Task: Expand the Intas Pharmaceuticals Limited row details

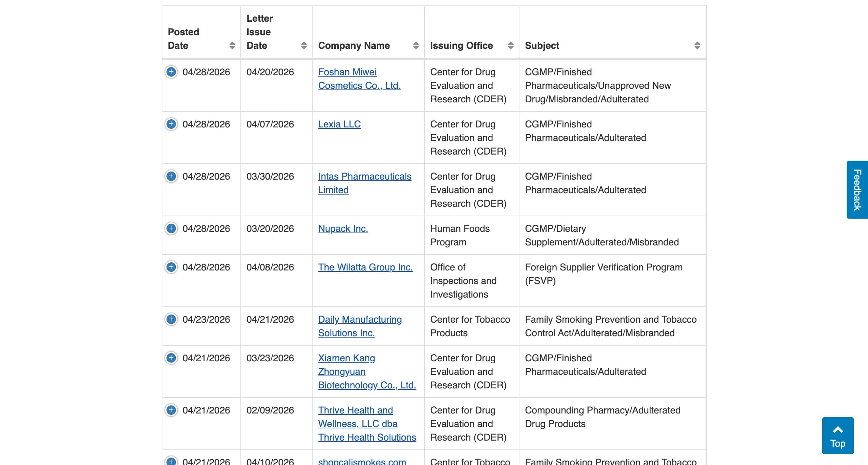Action: pos(171,176)
